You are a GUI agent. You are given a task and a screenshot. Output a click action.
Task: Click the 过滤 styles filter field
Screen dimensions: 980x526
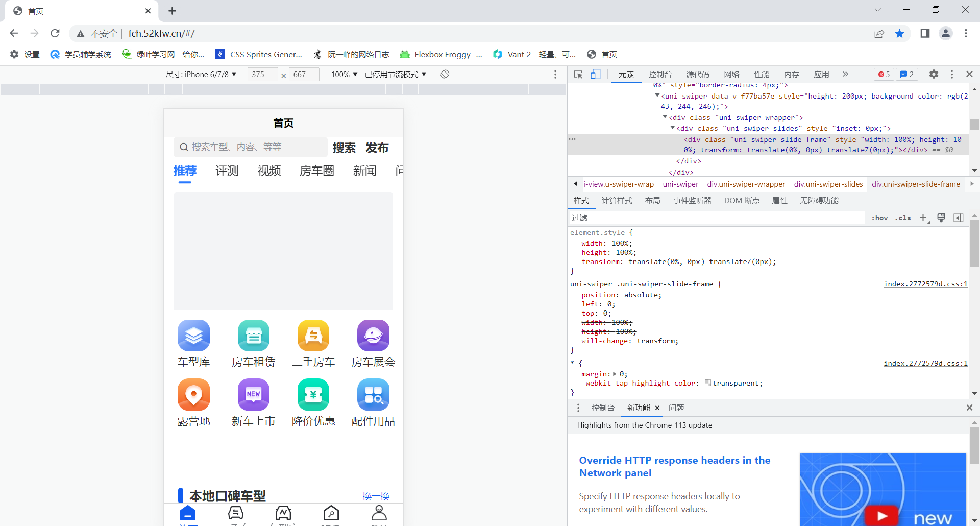click(x=717, y=218)
